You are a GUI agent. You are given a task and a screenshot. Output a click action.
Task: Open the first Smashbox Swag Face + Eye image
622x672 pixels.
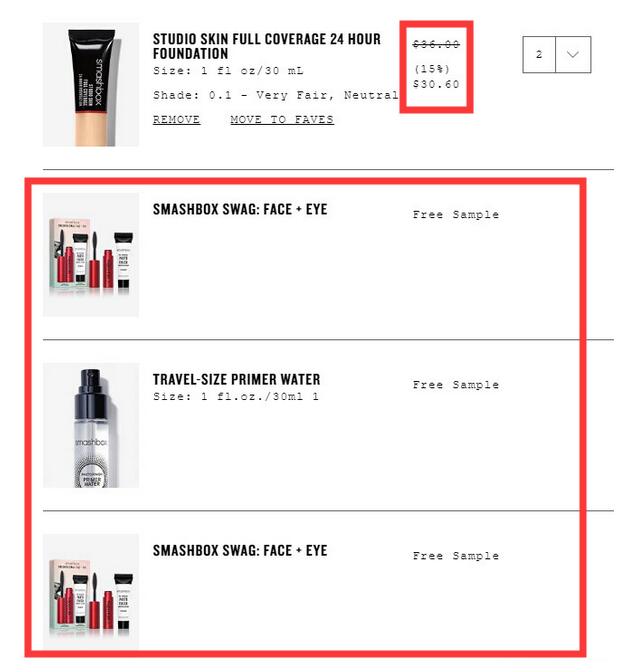(x=91, y=255)
